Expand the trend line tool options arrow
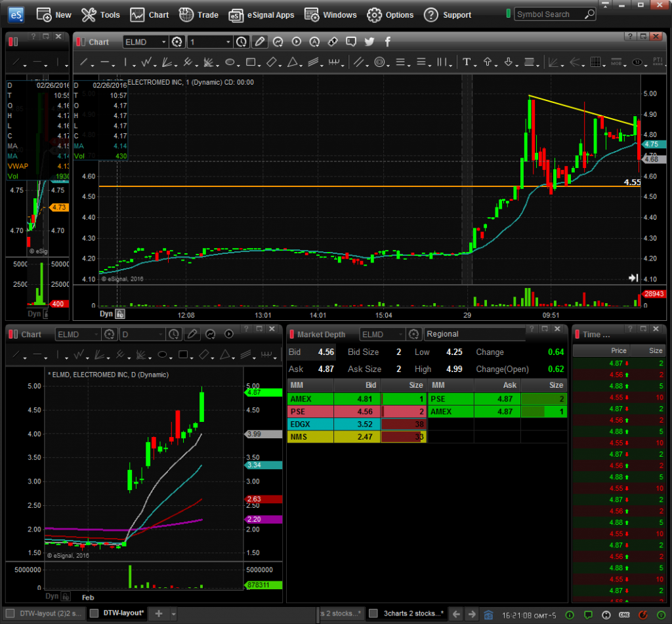 coord(93,65)
